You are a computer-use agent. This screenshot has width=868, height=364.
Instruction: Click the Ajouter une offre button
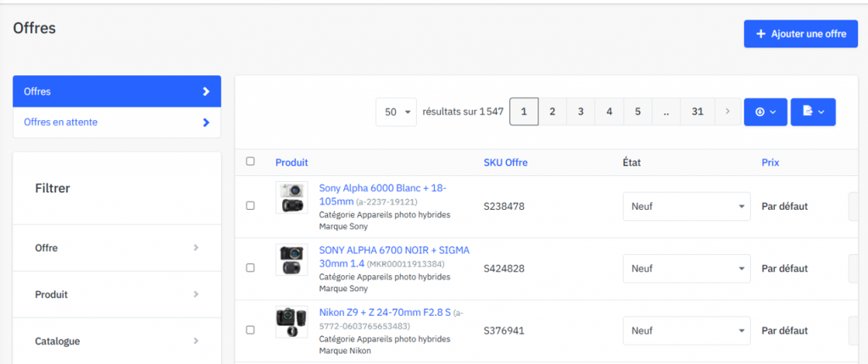click(800, 34)
